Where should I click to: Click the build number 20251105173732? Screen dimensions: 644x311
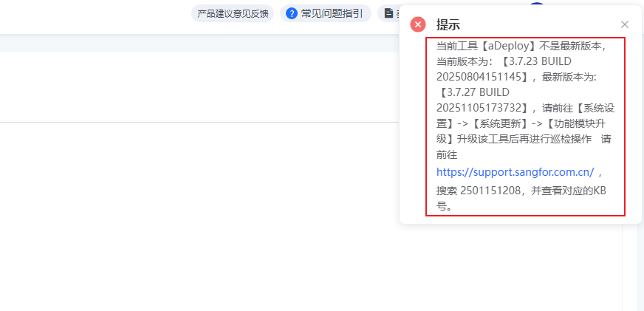coord(479,108)
